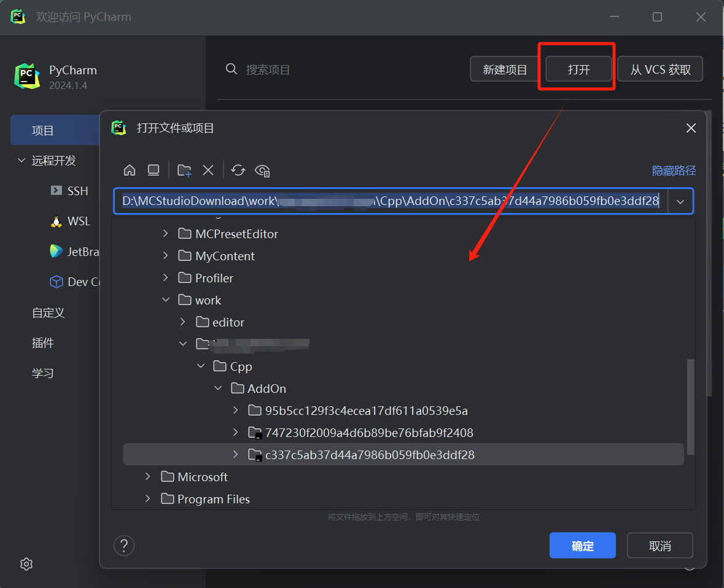
Task: Click the Dev Containers cube icon
Action: click(x=56, y=282)
